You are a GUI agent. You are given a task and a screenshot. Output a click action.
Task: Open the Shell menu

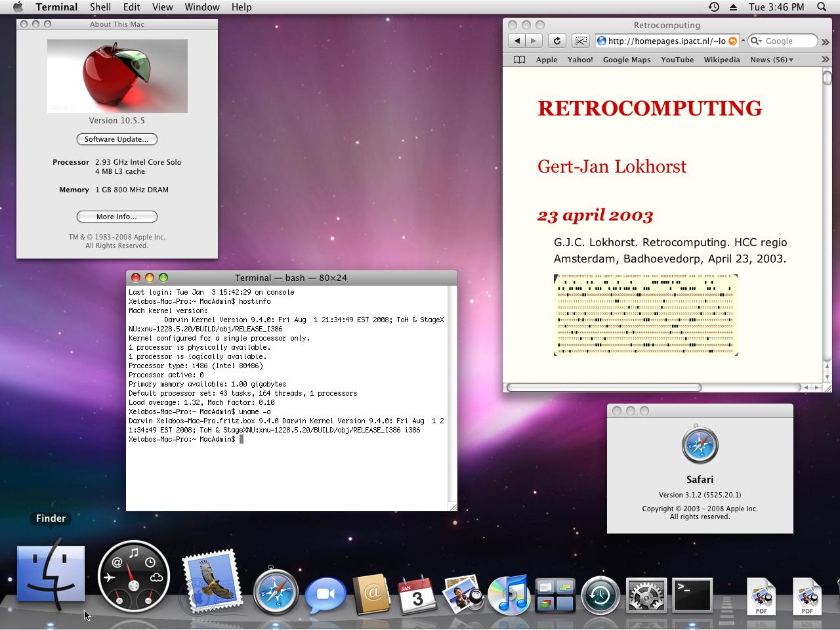click(100, 7)
